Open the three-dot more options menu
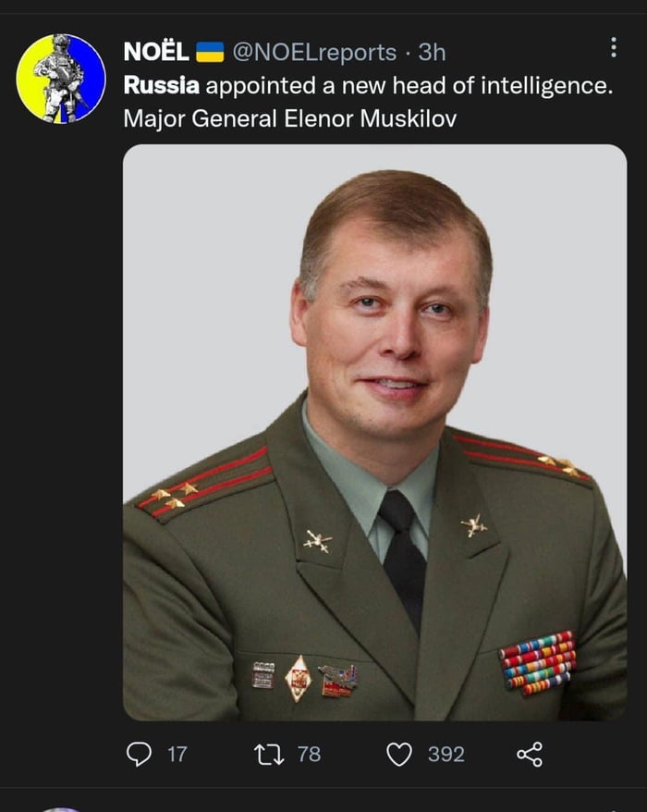The width and height of the screenshot is (647, 812). point(614,47)
